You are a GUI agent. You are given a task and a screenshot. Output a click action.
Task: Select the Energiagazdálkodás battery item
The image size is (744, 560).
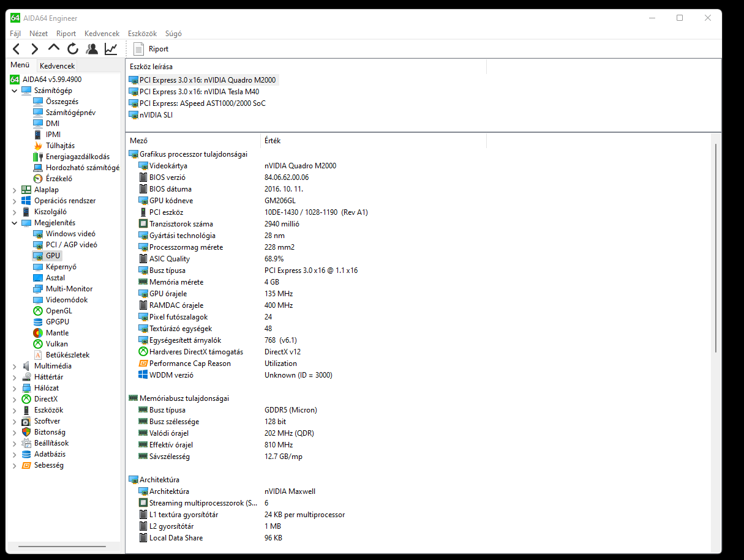[72, 157]
